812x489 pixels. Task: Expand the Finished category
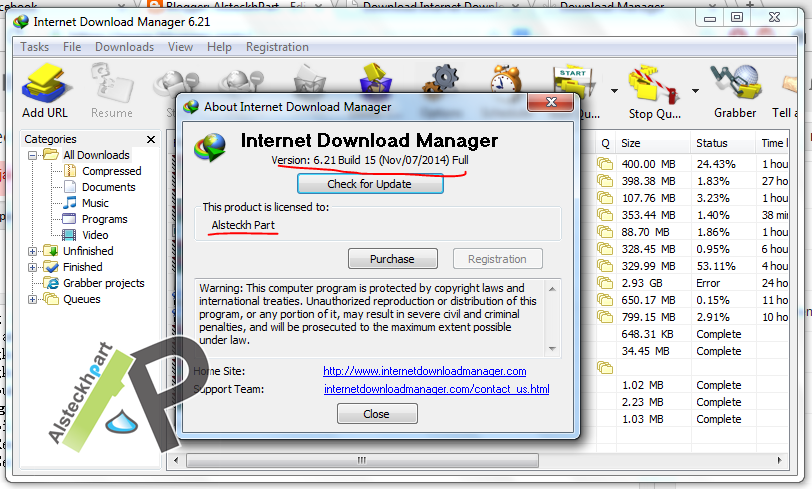32,267
